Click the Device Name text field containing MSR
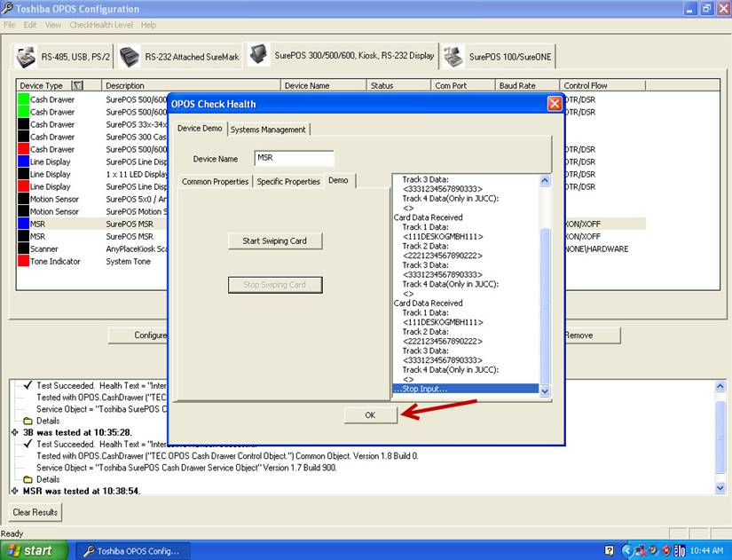The image size is (732, 560). (294, 159)
